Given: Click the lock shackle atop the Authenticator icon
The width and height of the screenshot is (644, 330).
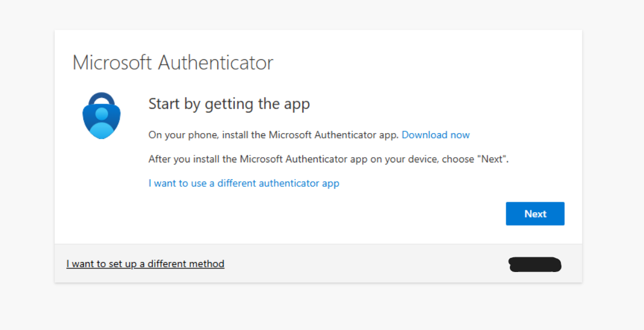Looking at the screenshot, I should point(101,98).
